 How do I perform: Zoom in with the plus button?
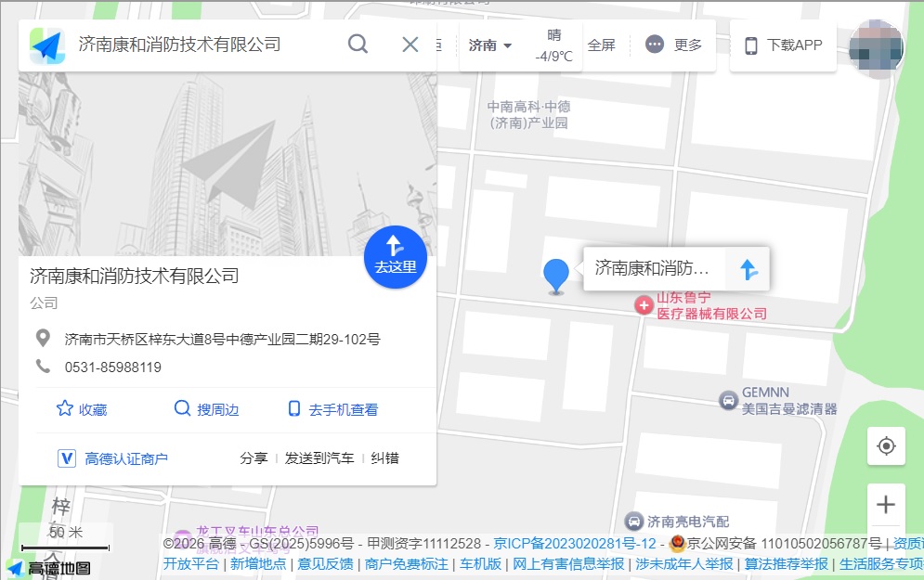click(886, 505)
